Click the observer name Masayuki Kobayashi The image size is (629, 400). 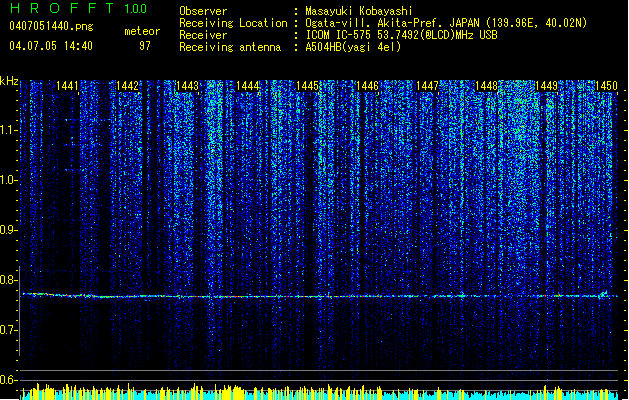[359, 11]
